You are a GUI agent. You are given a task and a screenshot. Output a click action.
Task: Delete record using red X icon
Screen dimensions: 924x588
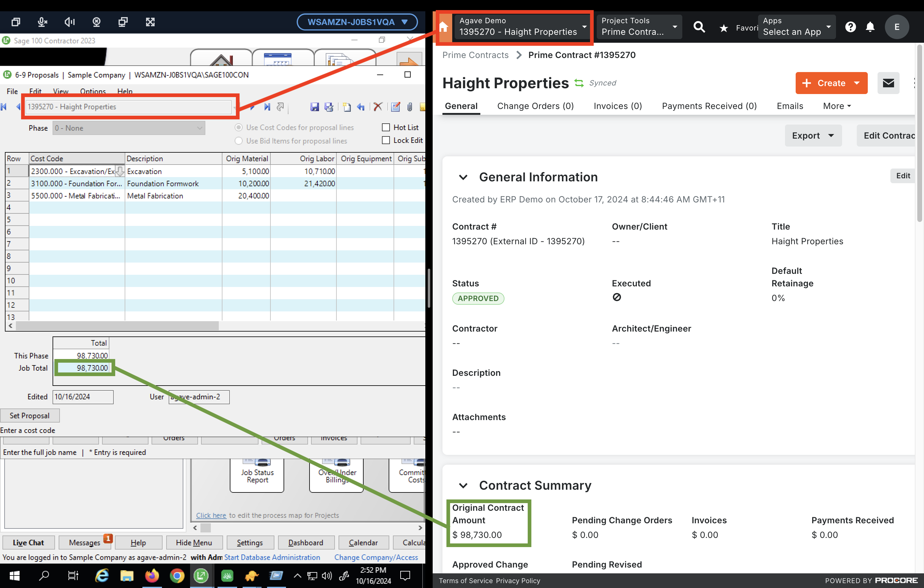click(x=378, y=107)
